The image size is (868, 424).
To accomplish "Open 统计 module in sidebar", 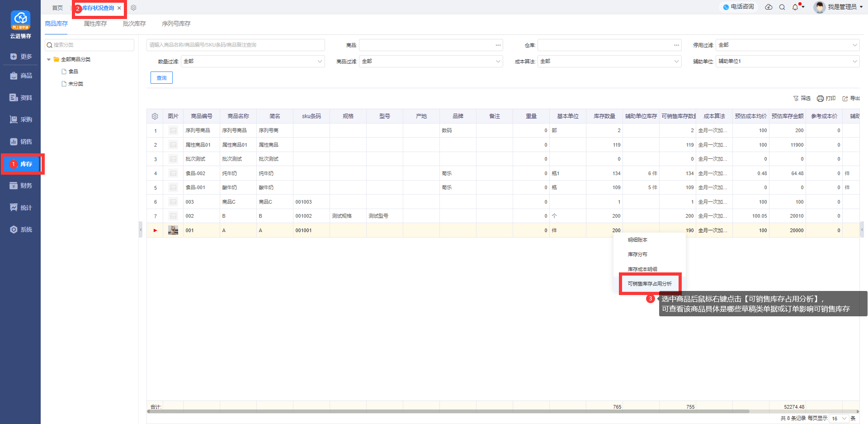I will click(21, 208).
